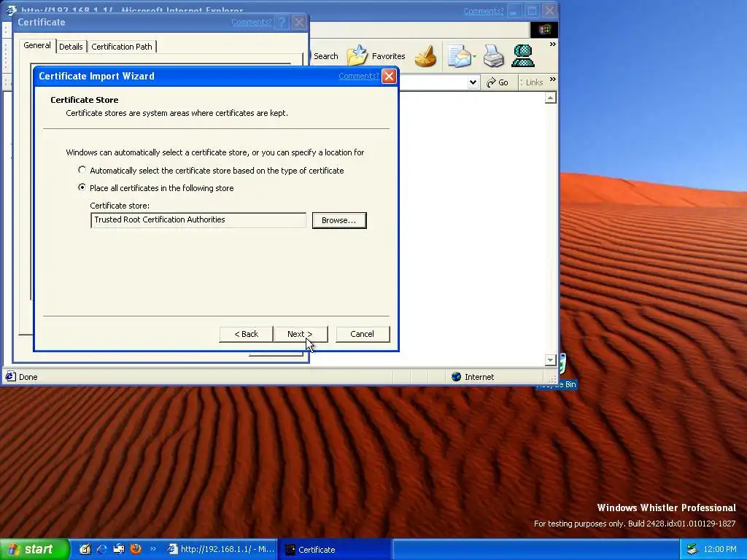Click the 'Certificate store:' label
Image resolution: width=747 pixels, height=560 pixels.
point(120,206)
